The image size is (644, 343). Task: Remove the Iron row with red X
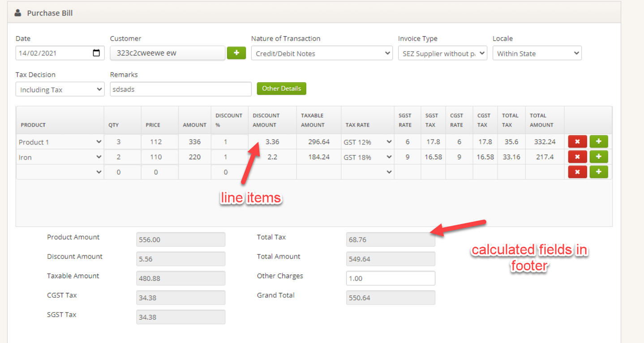click(577, 157)
